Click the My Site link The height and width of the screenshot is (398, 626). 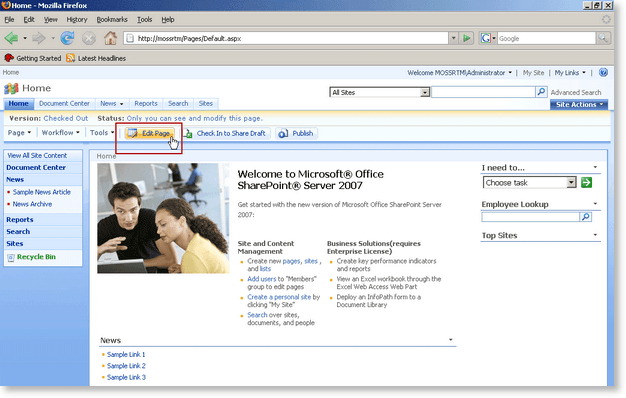point(533,73)
